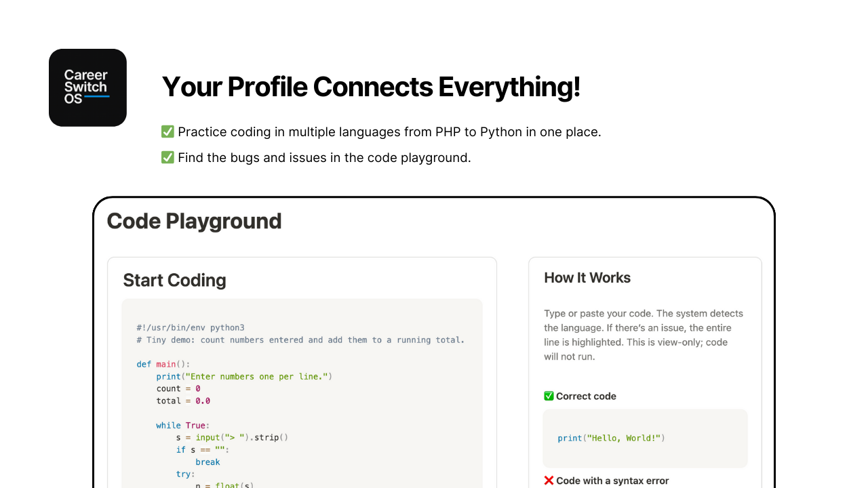Viewport: 868px width, 488px height.
Task: Click the '# Tiny demo' comment line
Action: point(300,340)
